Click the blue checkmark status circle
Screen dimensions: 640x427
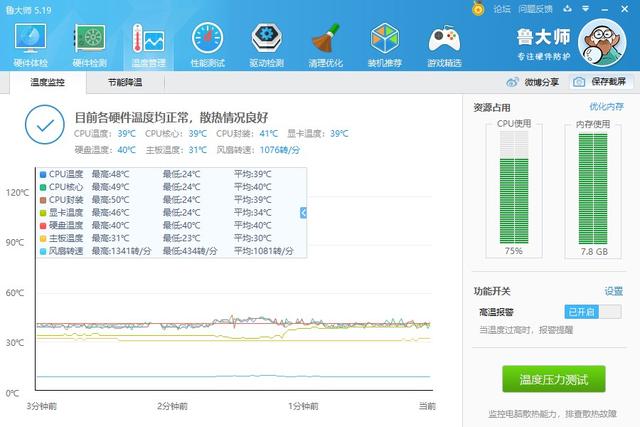45,125
